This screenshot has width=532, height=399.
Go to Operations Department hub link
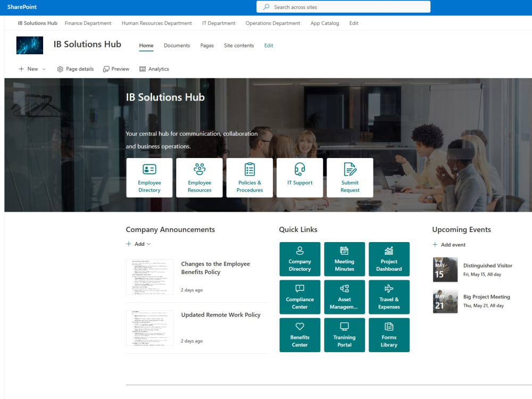coord(273,23)
